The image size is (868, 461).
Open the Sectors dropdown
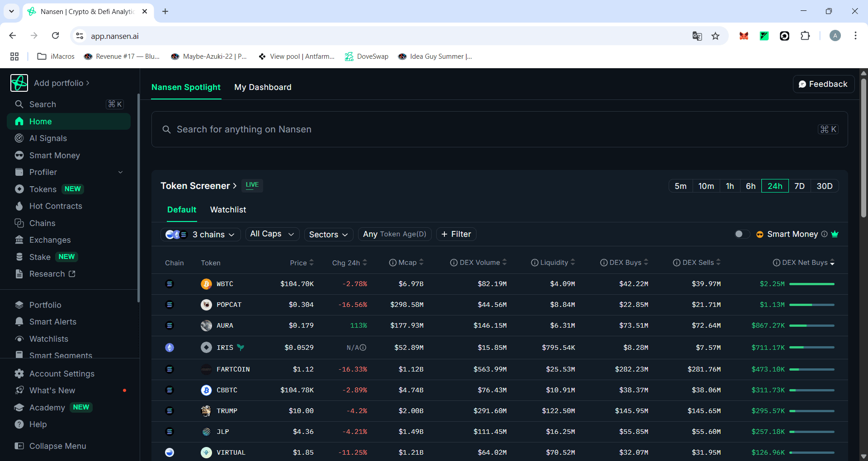pyautogui.click(x=329, y=235)
